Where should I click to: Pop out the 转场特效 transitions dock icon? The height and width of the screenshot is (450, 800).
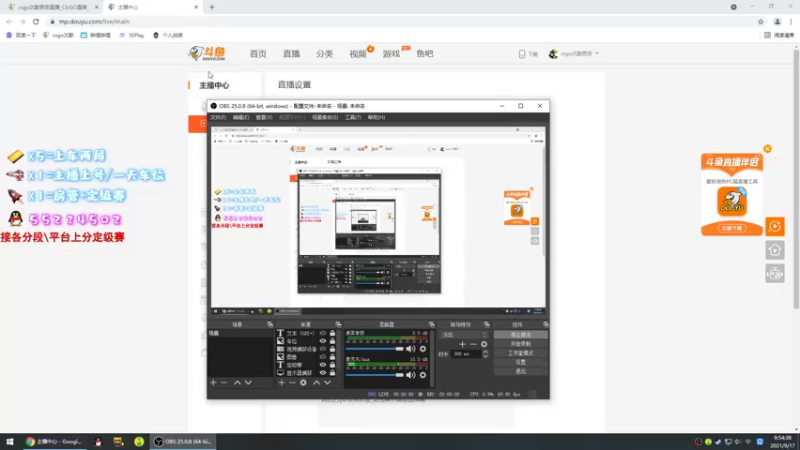pos(487,324)
